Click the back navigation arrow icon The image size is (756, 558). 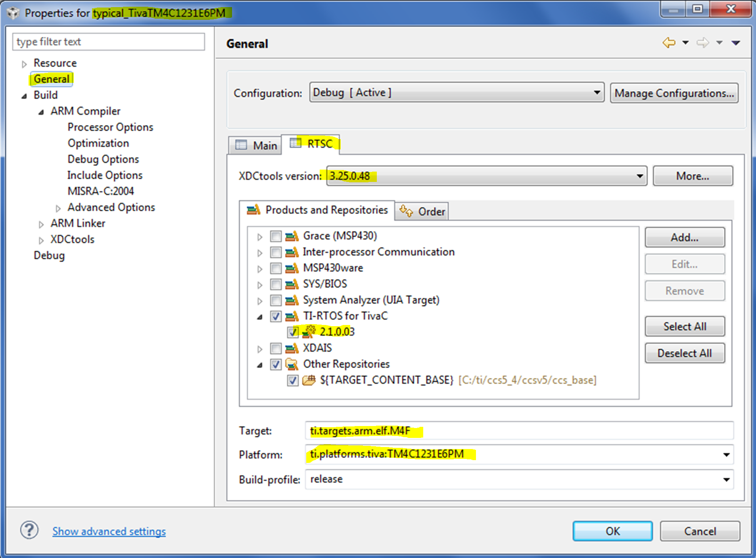point(669,42)
